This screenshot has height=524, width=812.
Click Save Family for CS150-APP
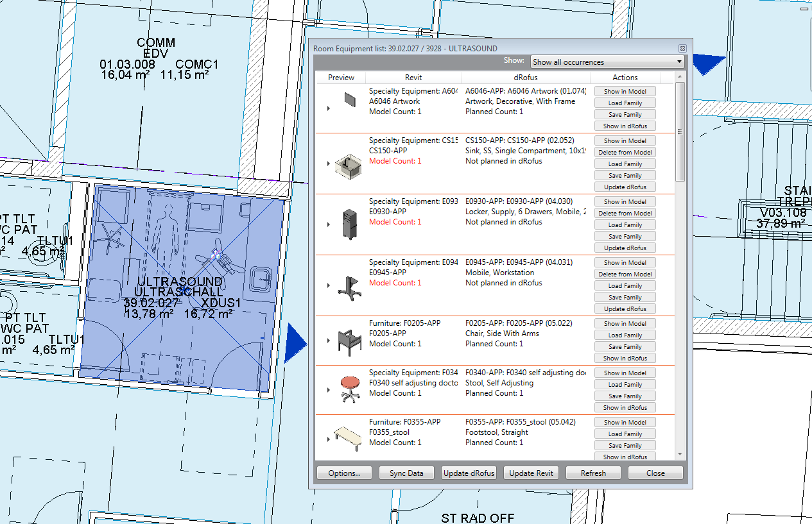pyautogui.click(x=625, y=175)
